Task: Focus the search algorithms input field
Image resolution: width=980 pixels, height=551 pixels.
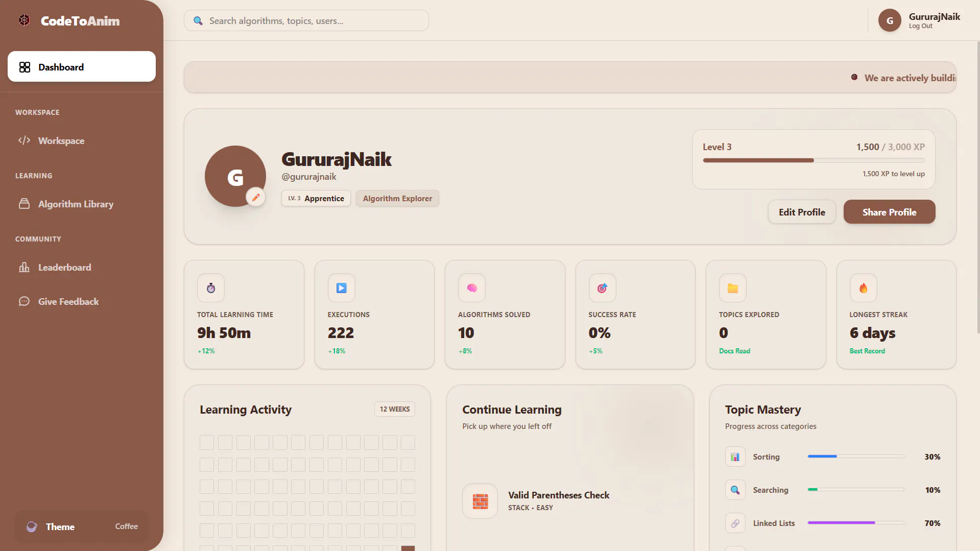Action: click(x=306, y=20)
